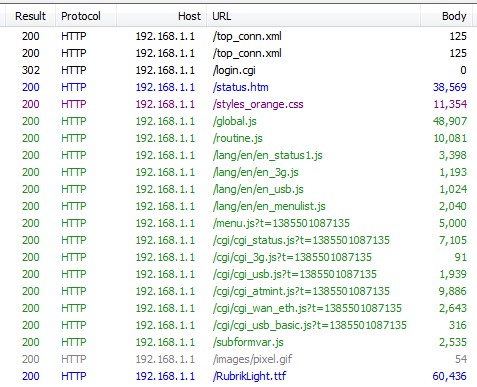Click the /subformvar.js URL
Screen dimensions: 477x387
pos(248,342)
